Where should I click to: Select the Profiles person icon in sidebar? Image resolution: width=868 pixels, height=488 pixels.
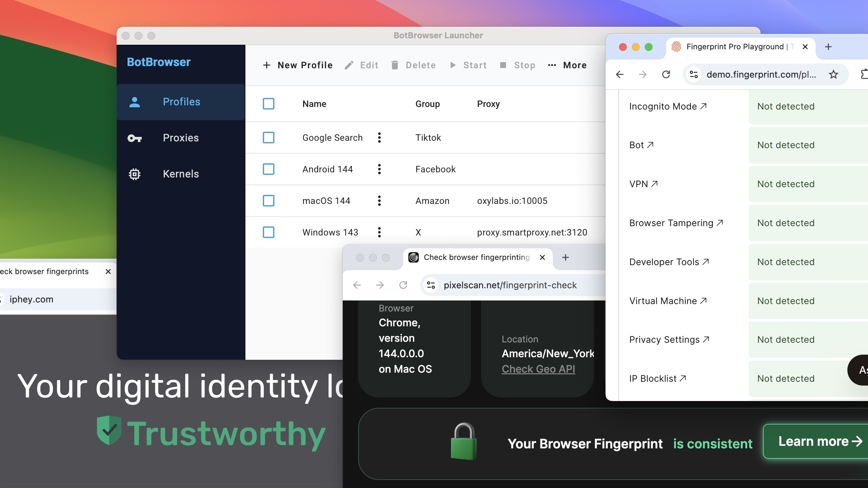[135, 102]
